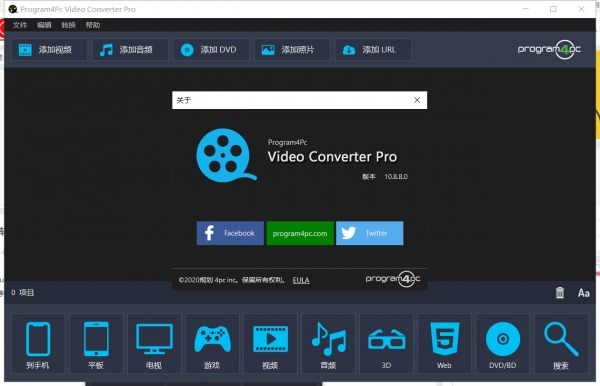Select the audio (音频) music notes category

(x=328, y=344)
